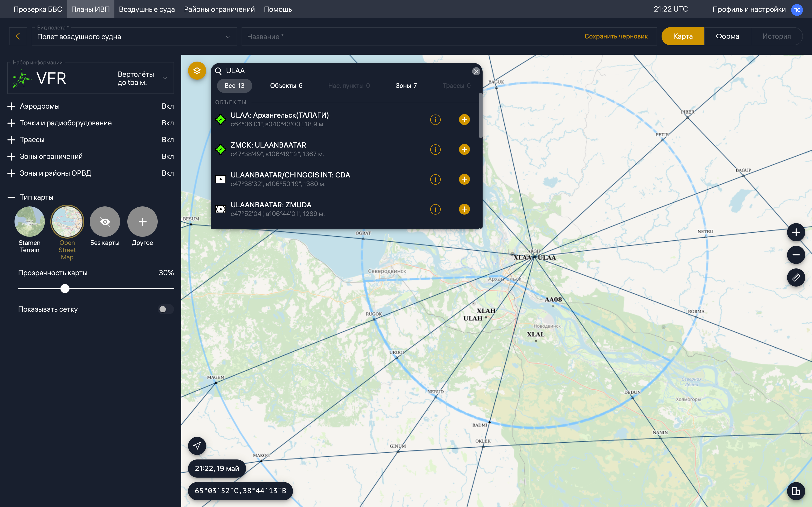Click Сохранить черновик
Image resolution: width=812 pixels, height=507 pixels.
point(616,36)
